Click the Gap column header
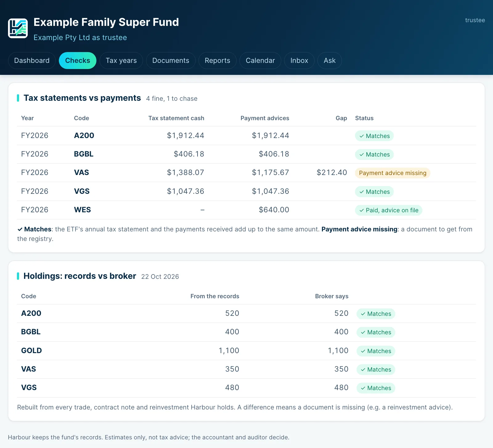This screenshot has height=448, width=493. tap(341, 118)
